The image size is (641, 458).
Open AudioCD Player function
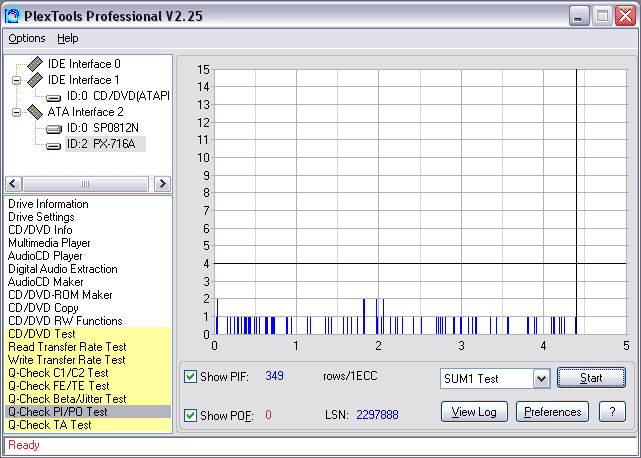(x=45, y=256)
